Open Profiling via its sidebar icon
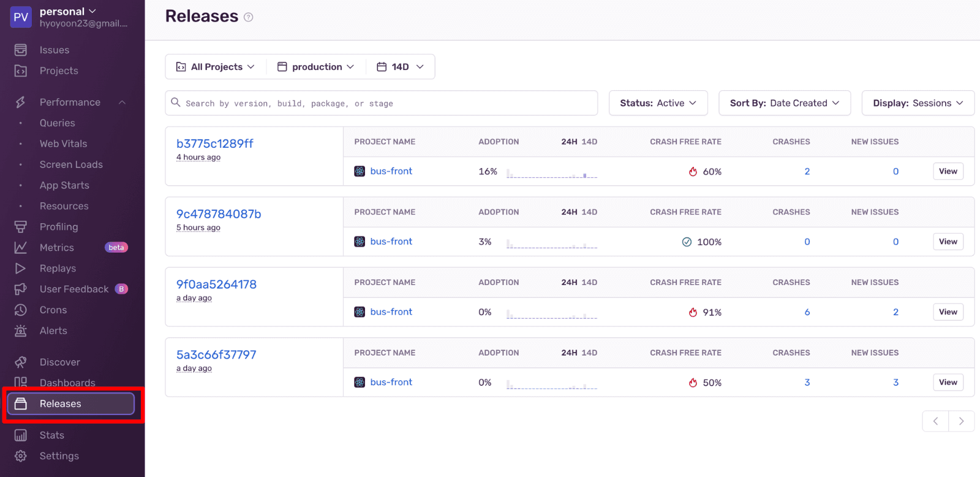 (21, 227)
